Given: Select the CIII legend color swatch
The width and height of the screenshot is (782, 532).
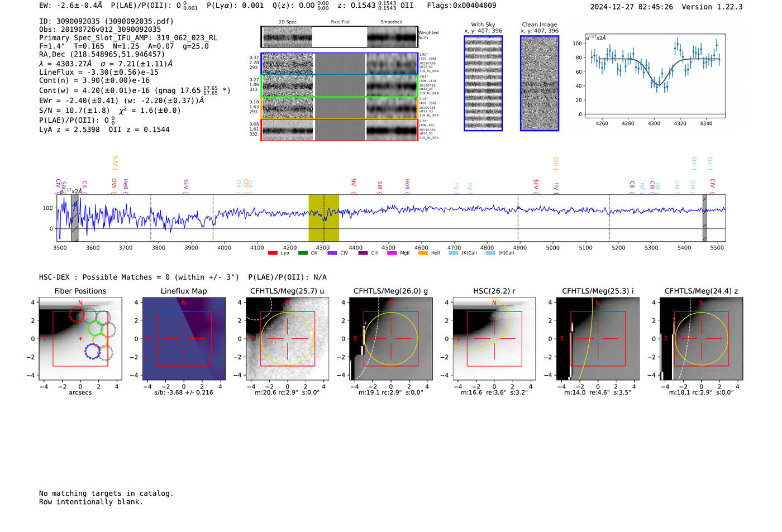Looking at the screenshot, I should [363, 253].
